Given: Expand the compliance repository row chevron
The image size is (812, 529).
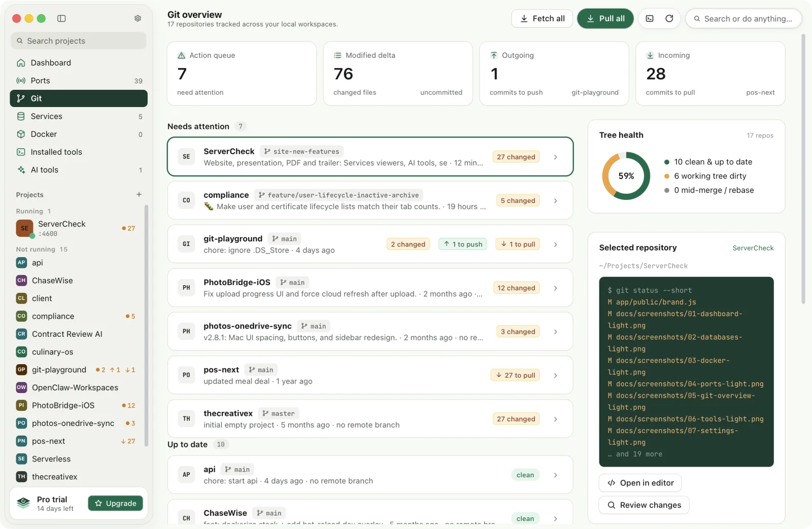Looking at the screenshot, I should tap(556, 201).
